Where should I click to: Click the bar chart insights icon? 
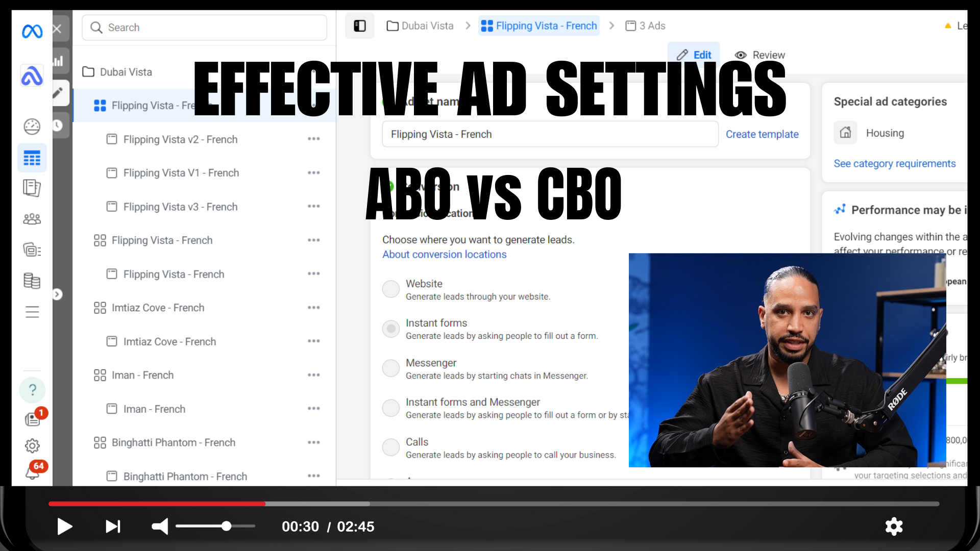point(58,61)
